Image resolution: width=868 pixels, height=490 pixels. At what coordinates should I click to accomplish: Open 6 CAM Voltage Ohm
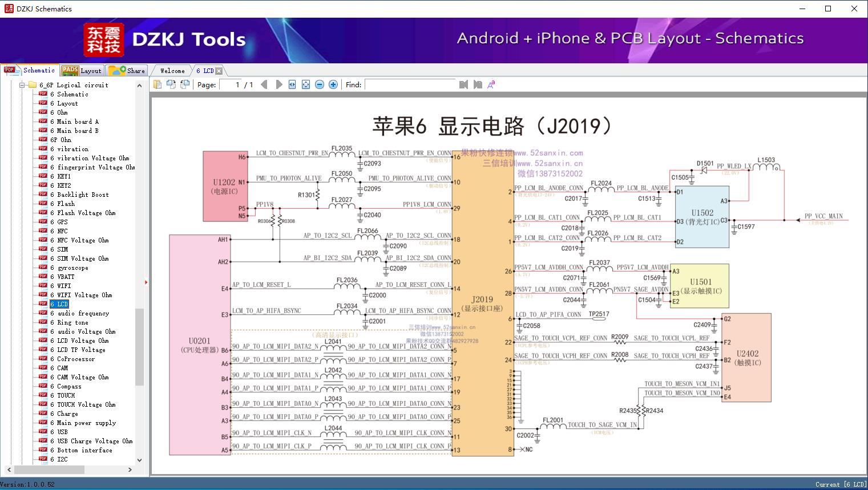click(79, 377)
